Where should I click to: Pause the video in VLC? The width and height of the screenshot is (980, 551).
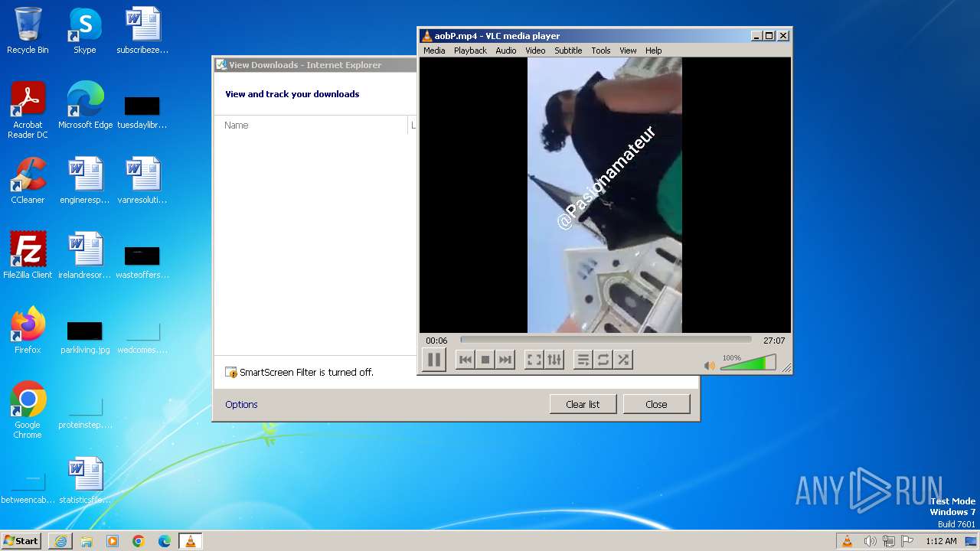pos(433,360)
